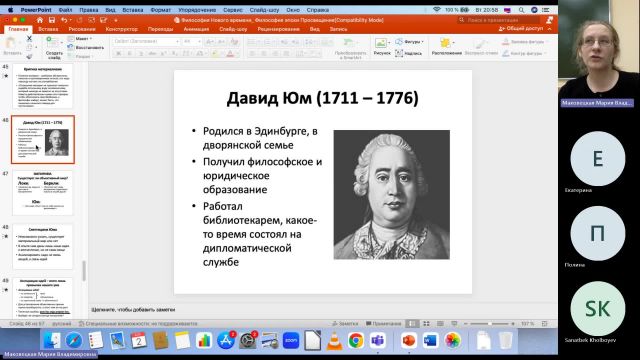Click the Undo arrow icon
640x360 pixels.
[x=64, y=20]
